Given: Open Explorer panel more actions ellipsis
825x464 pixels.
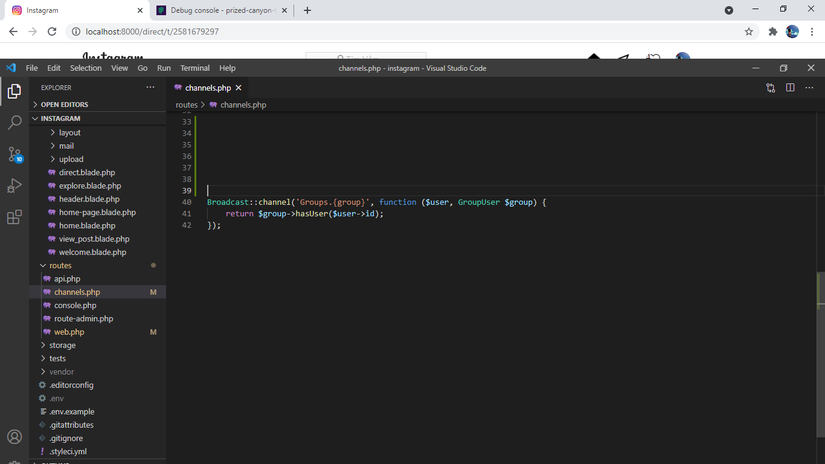Looking at the screenshot, I should pos(151,88).
